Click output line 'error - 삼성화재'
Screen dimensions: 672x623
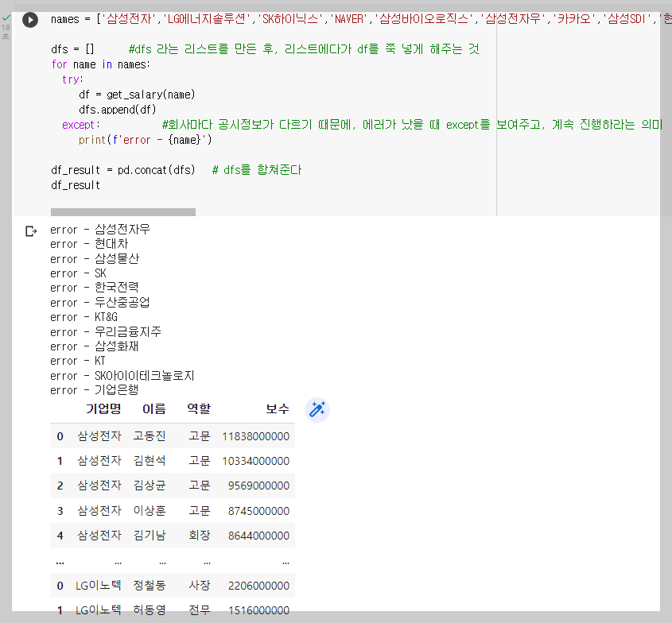click(95, 346)
